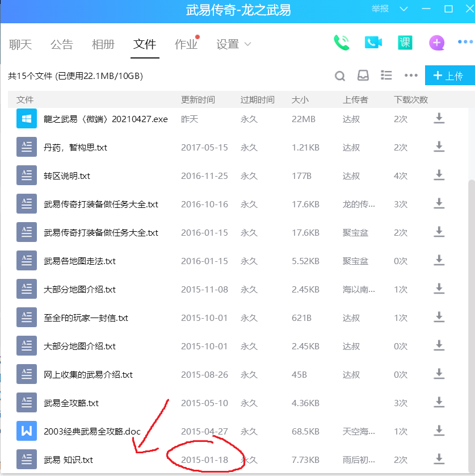Viewport: 475px width, 476px height.
Task: Sort files by 更新时间 column header
Action: (x=198, y=100)
